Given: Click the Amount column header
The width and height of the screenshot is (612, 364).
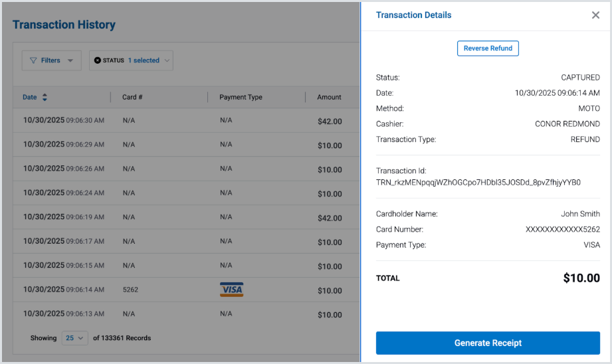Looking at the screenshot, I should [x=329, y=97].
